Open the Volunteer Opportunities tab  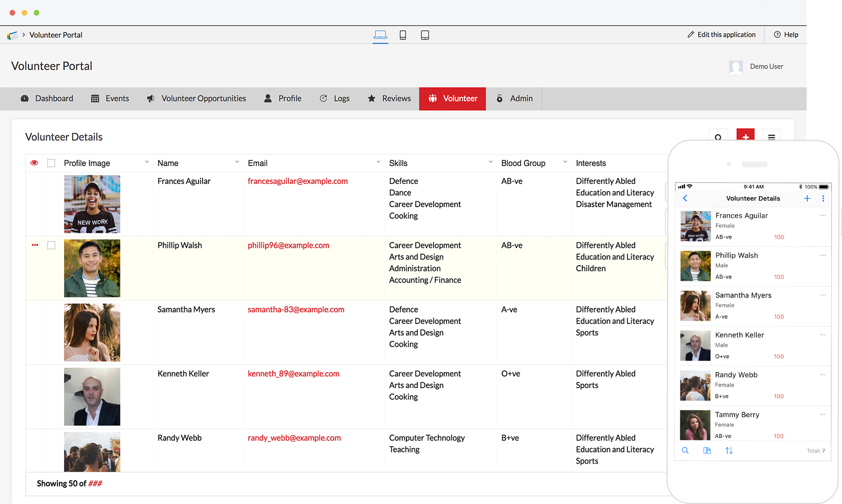[x=196, y=99]
